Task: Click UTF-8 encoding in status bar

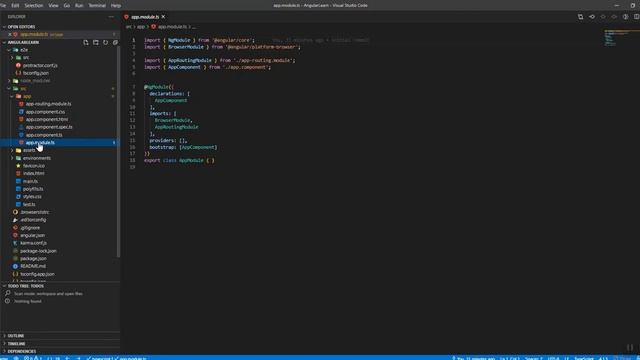Action: (x=553, y=358)
